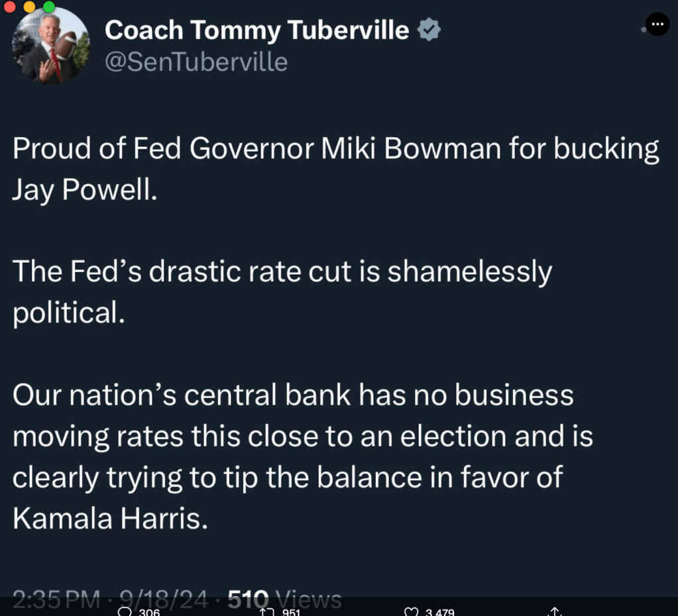Screen dimensions: 678x616
Task: Click the 951 reposts count
Action: [x=292, y=612]
